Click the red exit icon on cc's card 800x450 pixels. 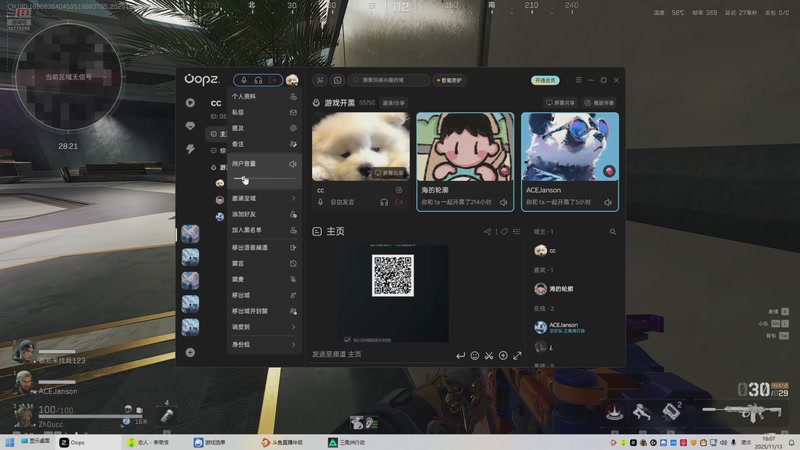tap(399, 203)
